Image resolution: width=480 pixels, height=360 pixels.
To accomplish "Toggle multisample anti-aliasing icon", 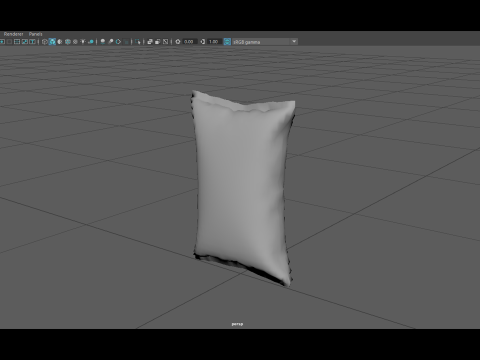I will pyautogui.click(x=118, y=42).
